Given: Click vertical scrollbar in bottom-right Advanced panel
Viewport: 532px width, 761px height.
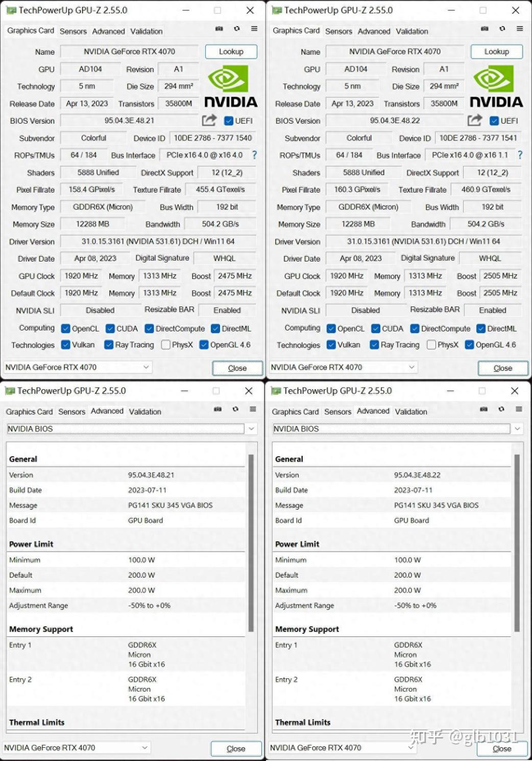Looking at the screenshot, I should tap(517, 542).
